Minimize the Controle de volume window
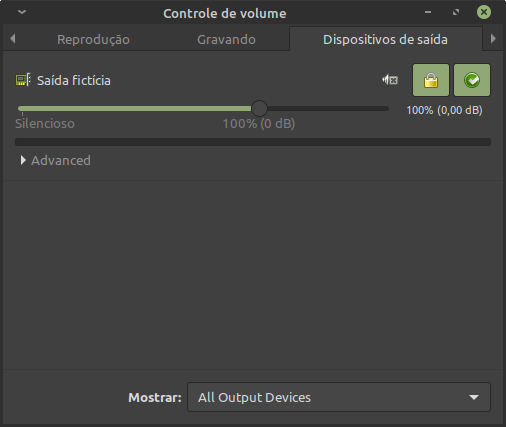 428,12
